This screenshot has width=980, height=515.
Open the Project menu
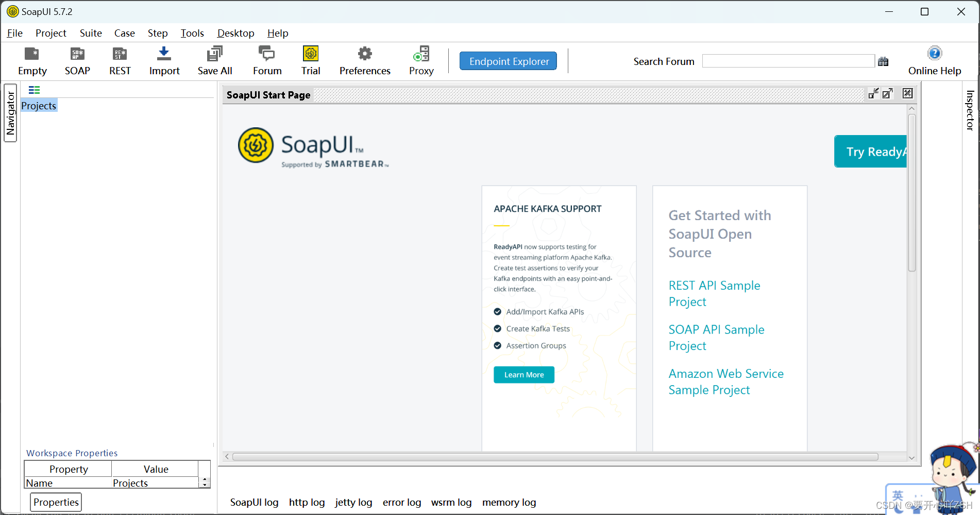(x=50, y=33)
